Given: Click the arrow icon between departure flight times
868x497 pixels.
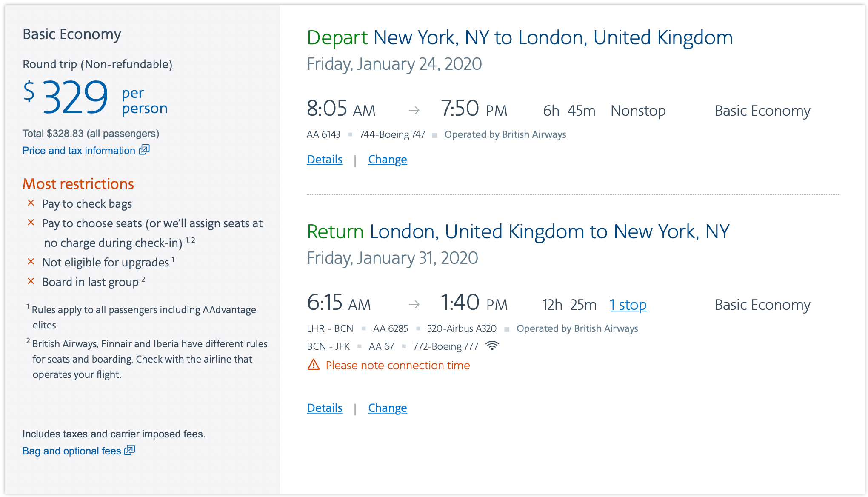Looking at the screenshot, I should (x=414, y=111).
